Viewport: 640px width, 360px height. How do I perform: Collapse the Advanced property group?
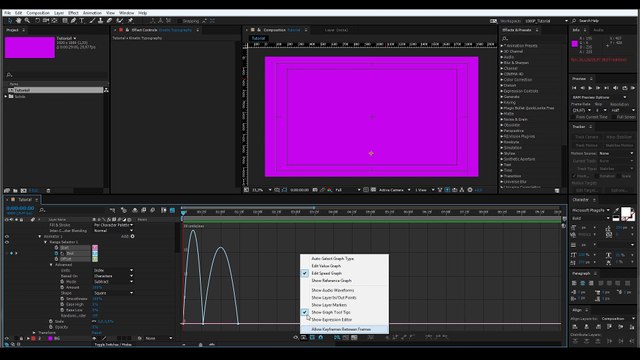(x=51, y=265)
